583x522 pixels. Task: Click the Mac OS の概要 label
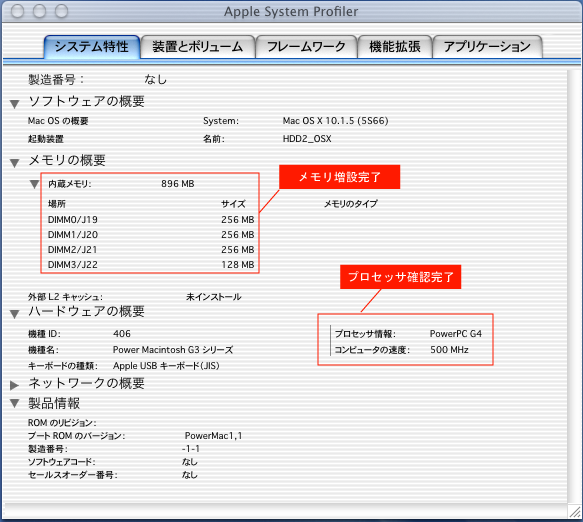[58, 121]
